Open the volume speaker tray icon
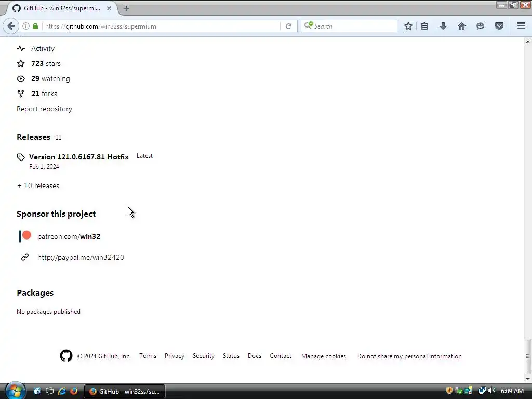532x399 pixels. [491, 391]
